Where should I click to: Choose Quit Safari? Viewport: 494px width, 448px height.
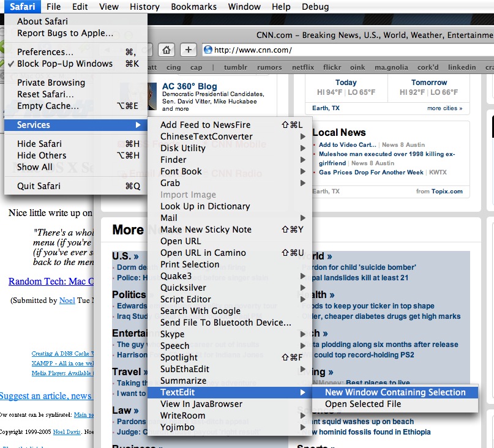[x=76, y=186]
